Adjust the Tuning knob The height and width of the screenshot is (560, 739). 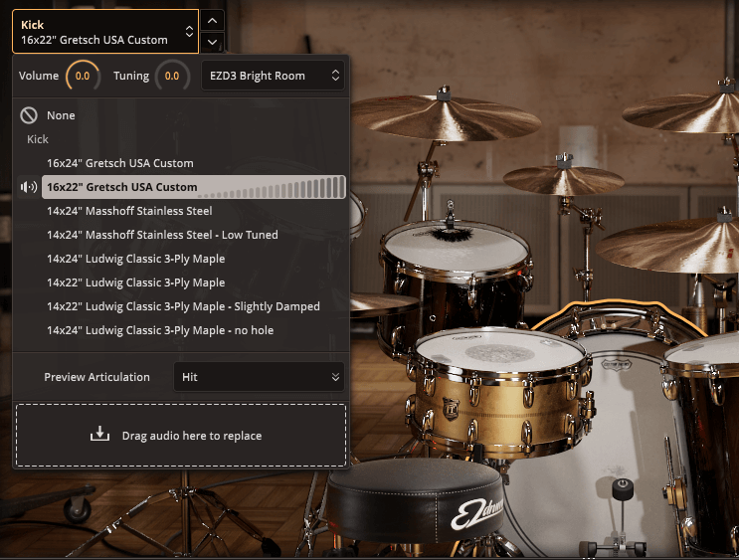(172, 76)
